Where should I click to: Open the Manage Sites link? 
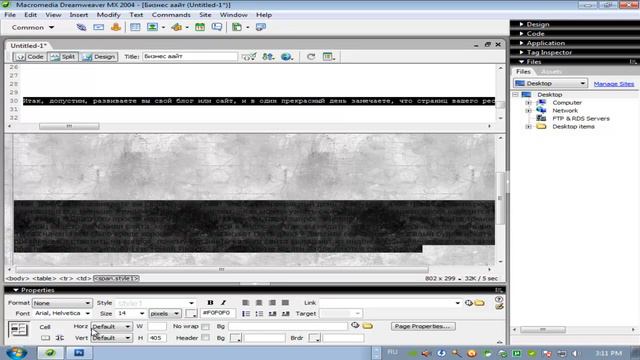tap(614, 84)
